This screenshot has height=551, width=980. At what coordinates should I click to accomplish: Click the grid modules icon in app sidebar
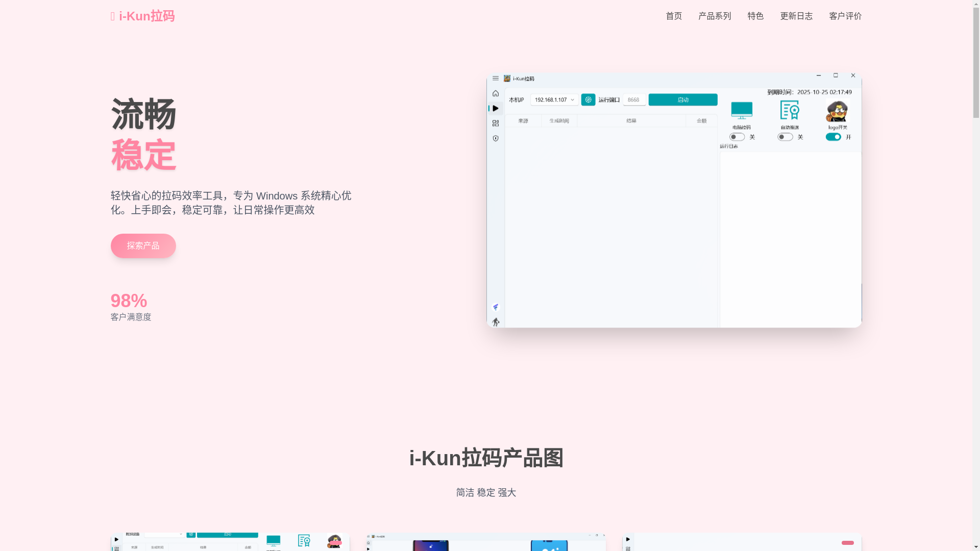pos(495,123)
